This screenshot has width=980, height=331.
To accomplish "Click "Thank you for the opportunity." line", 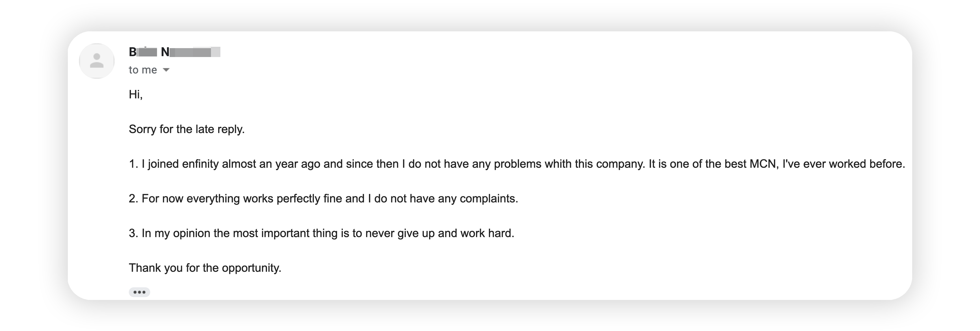I will 205,268.
